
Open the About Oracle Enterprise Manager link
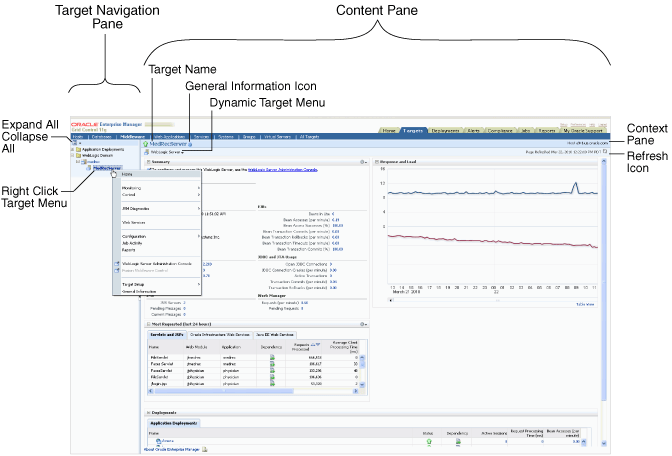(172, 450)
